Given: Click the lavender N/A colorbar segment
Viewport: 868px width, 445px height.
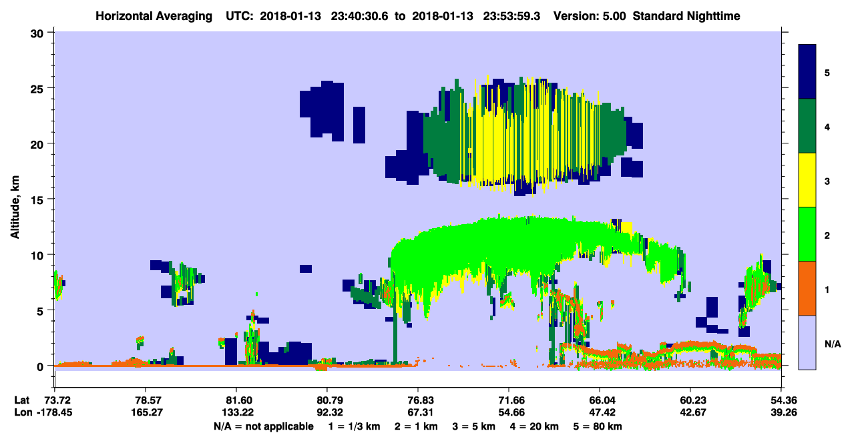Looking at the screenshot, I should [x=808, y=342].
